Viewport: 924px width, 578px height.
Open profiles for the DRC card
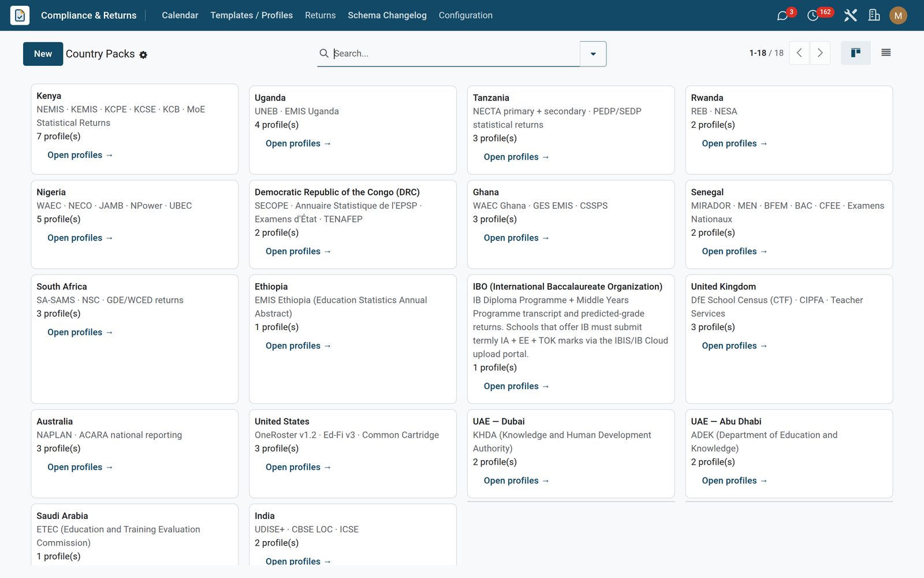click(299, 251)
